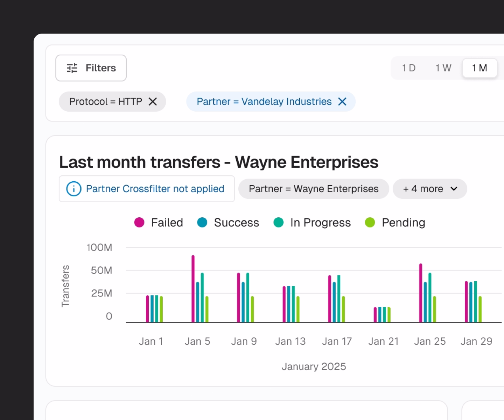Select the 1M time range tab
This screenshot has width=504, height=420.
(x=479, y=68)
